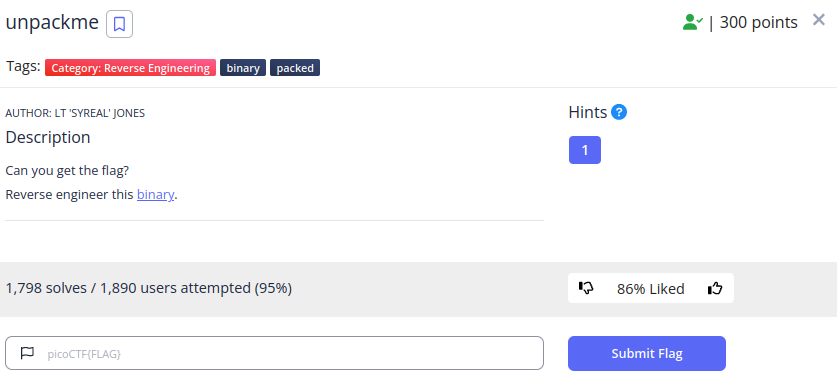Click the unpackme challenge title
The image size is (837, 380).
pos(52,23)
